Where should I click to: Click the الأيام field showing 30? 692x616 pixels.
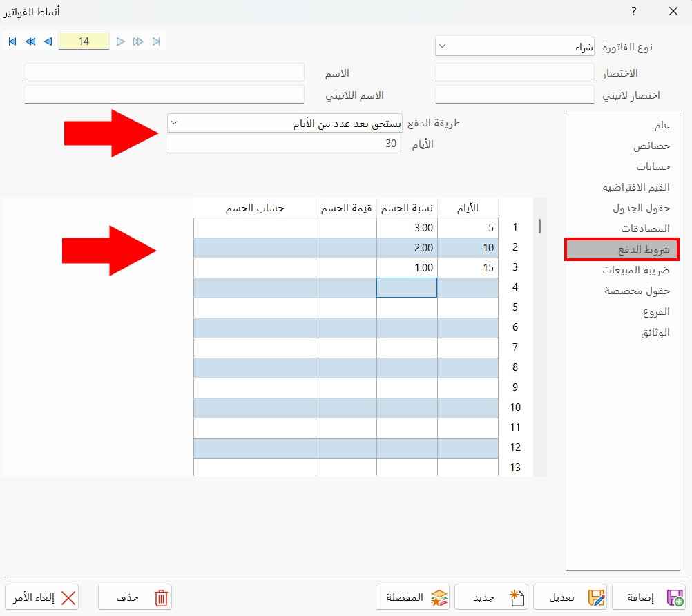(x=283, y=144)
